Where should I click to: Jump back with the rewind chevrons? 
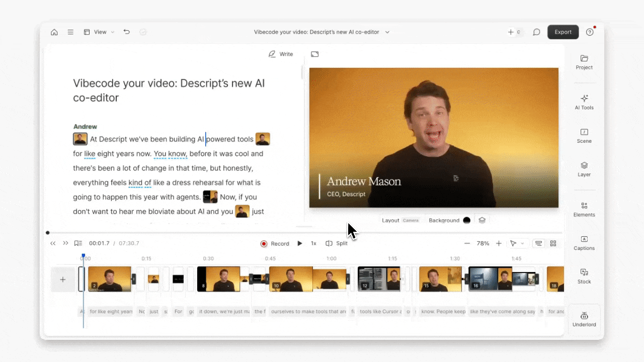53,243
